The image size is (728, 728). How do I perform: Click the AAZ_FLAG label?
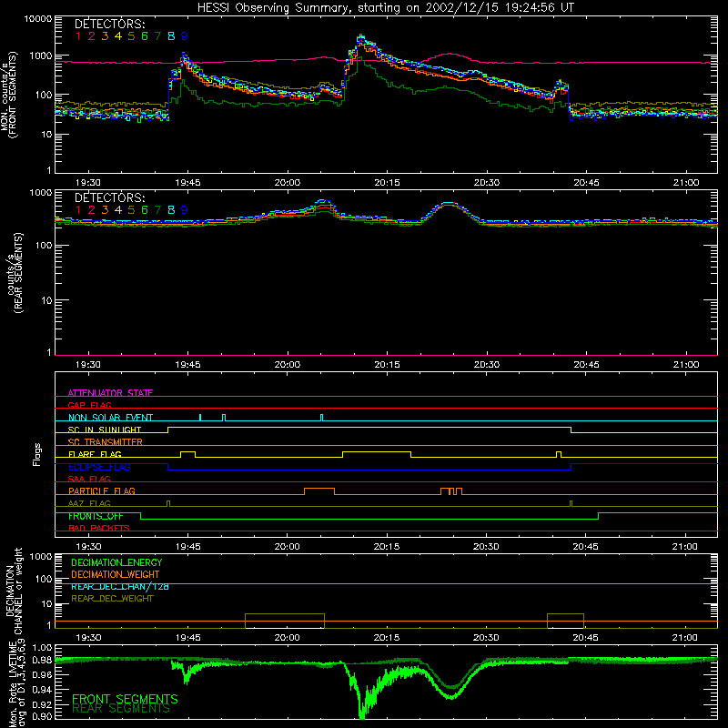pos(89,503)
